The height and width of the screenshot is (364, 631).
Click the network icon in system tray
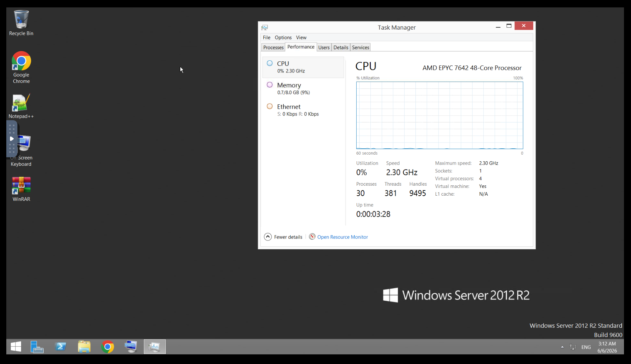[573, 347]
